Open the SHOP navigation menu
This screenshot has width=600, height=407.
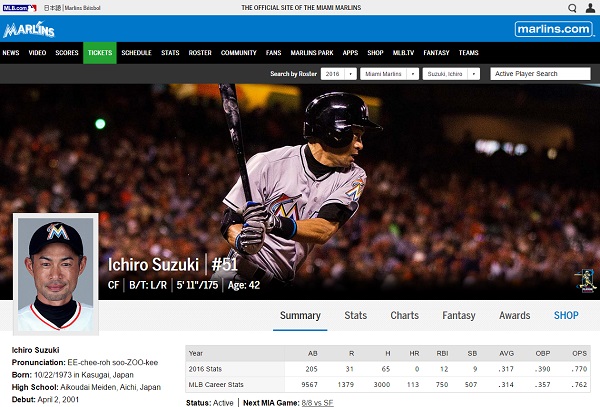tap(375, 53)
